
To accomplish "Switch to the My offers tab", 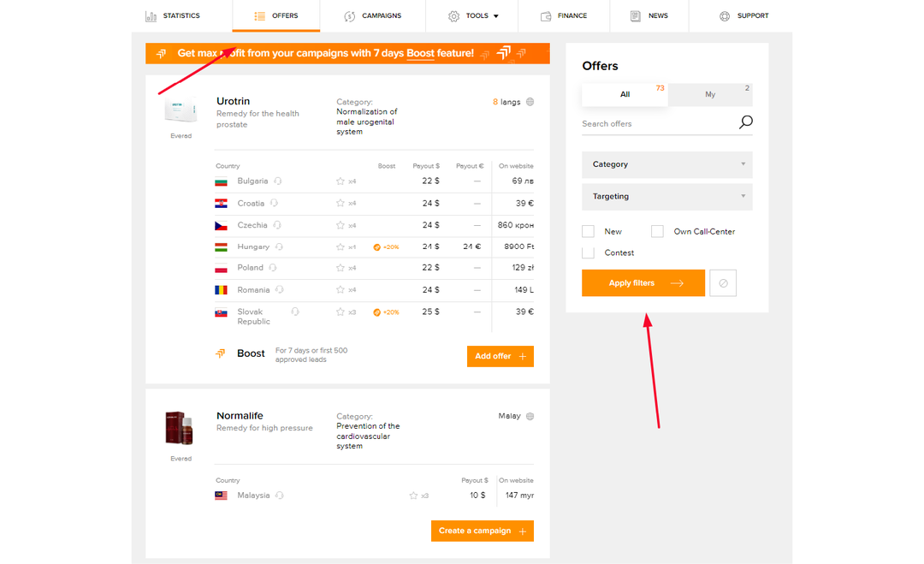I will [x=710, y=92].
